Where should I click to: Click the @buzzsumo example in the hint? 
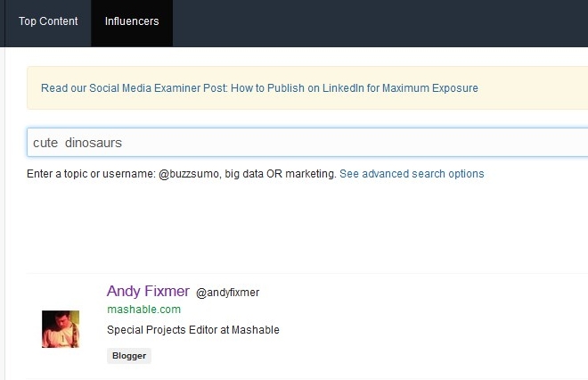click(x=189, y=174)
